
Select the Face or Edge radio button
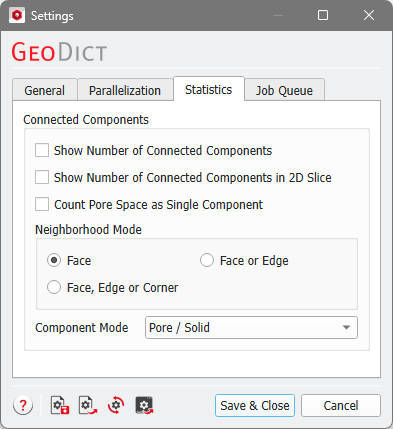coord(207,260)
